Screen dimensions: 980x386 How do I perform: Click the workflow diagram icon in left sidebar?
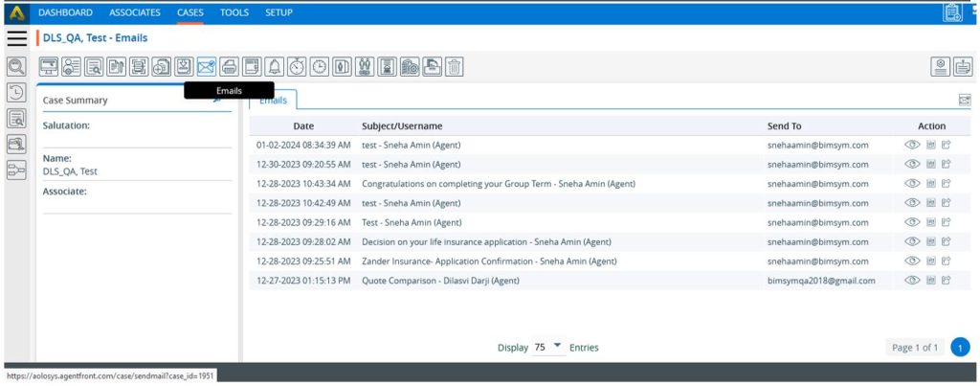click(x=16, y=170)
